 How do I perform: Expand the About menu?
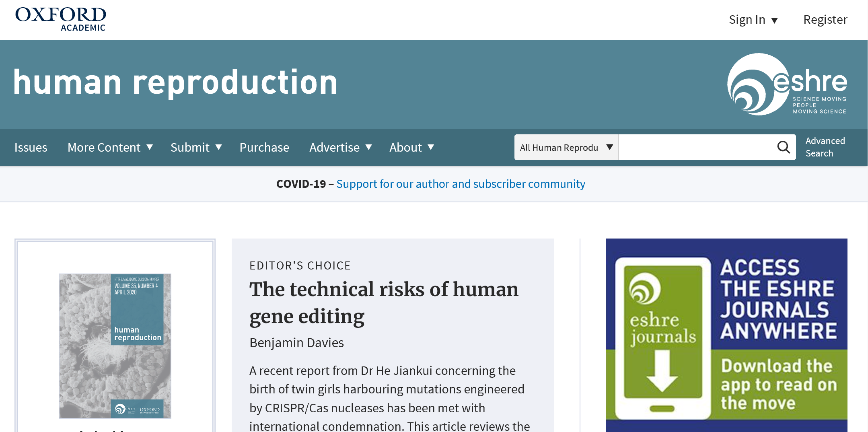tap(412, 147)
